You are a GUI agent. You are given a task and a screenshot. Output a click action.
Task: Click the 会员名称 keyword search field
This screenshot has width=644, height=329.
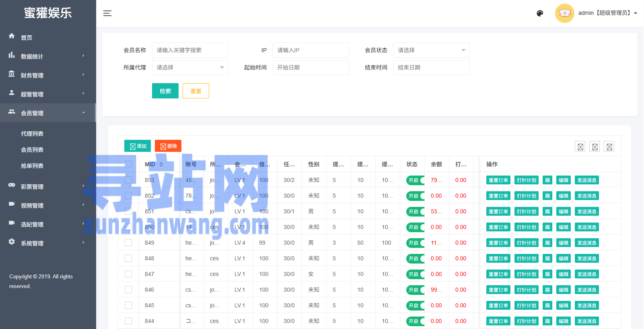click(x=190, y=50)
